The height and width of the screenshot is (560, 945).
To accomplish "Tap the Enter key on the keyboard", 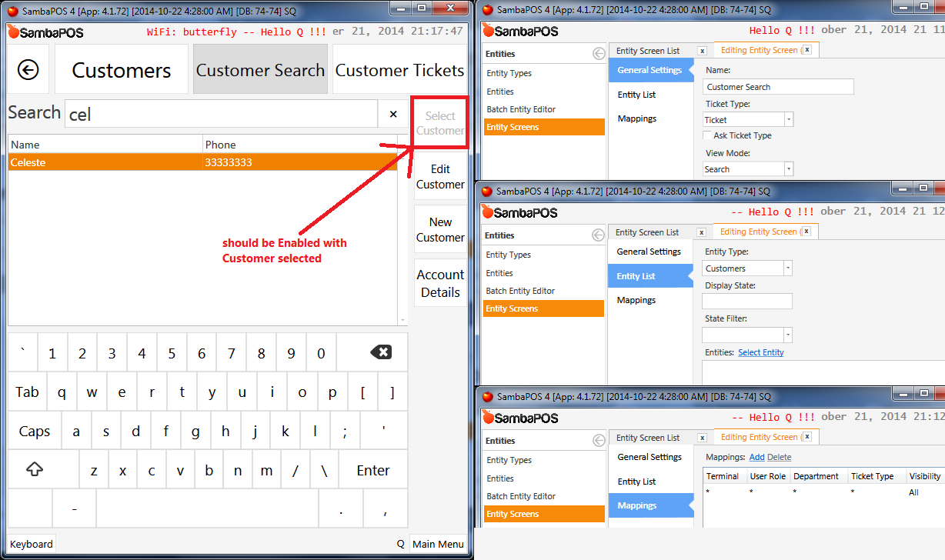I will click(x=373, y=470).
